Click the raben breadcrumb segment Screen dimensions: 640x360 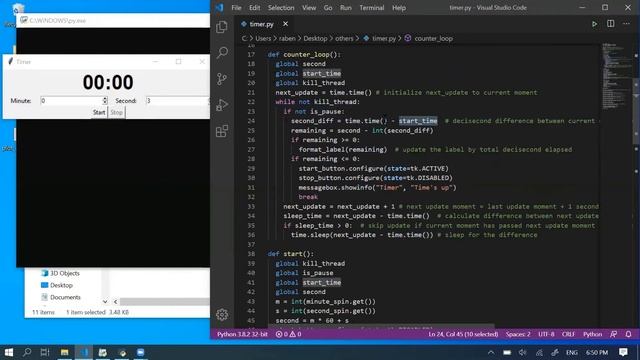click(x=287, y=38)
